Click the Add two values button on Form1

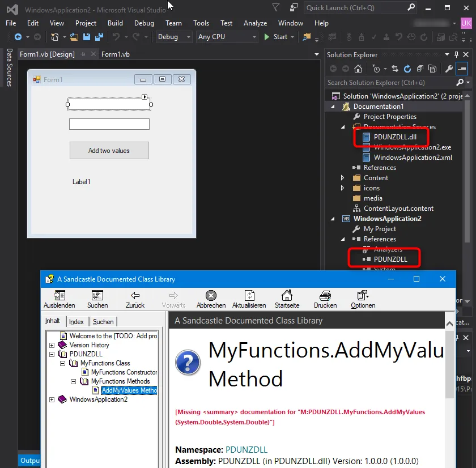[109, 151]
